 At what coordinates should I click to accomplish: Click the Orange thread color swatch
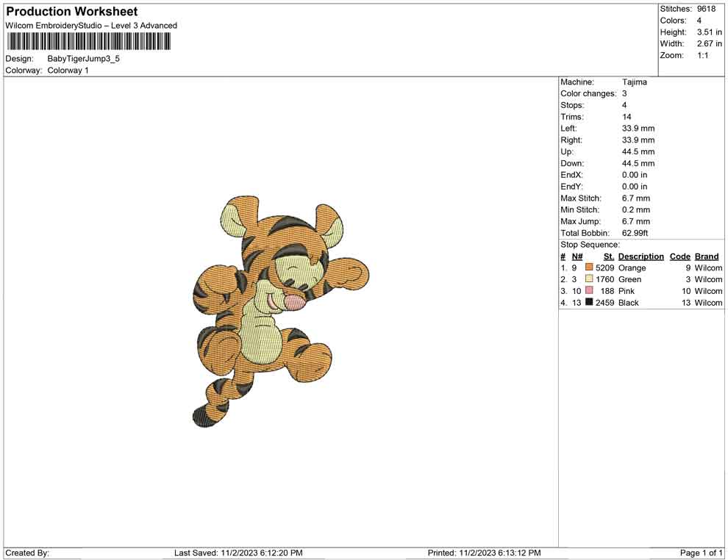click(x=589, y=268)
